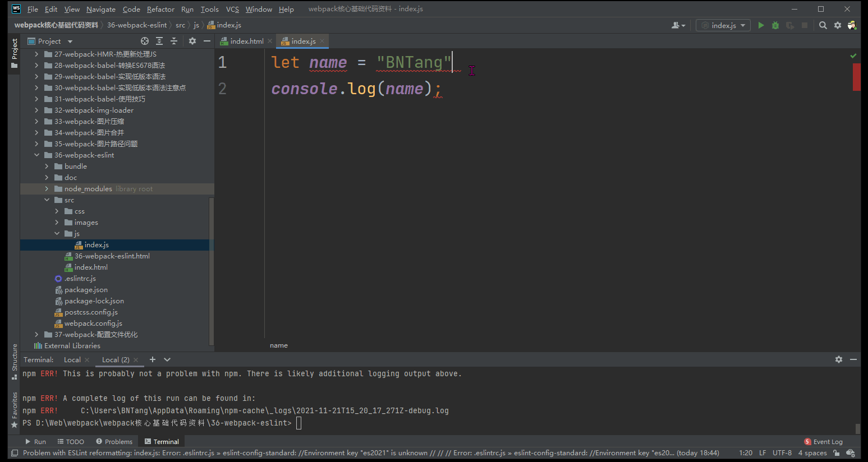This screenshot has height=462, width=868.
Task: Open the Refactor menu
Action: (160, 9)
